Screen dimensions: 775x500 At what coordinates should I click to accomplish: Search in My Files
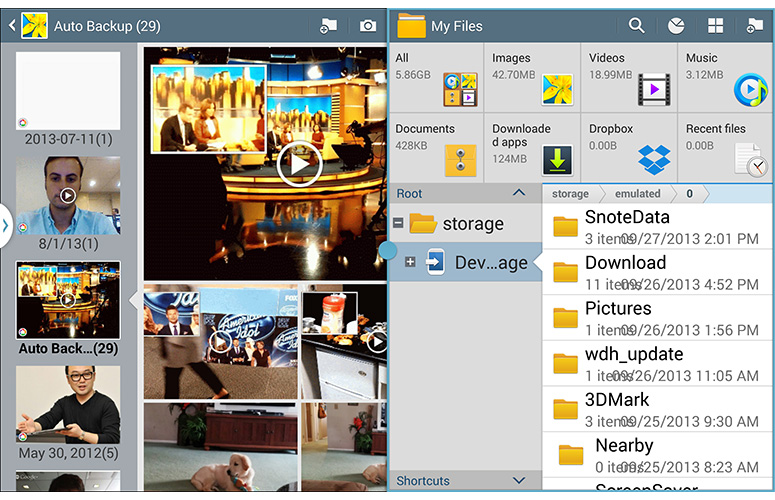[x=637, y=26]
